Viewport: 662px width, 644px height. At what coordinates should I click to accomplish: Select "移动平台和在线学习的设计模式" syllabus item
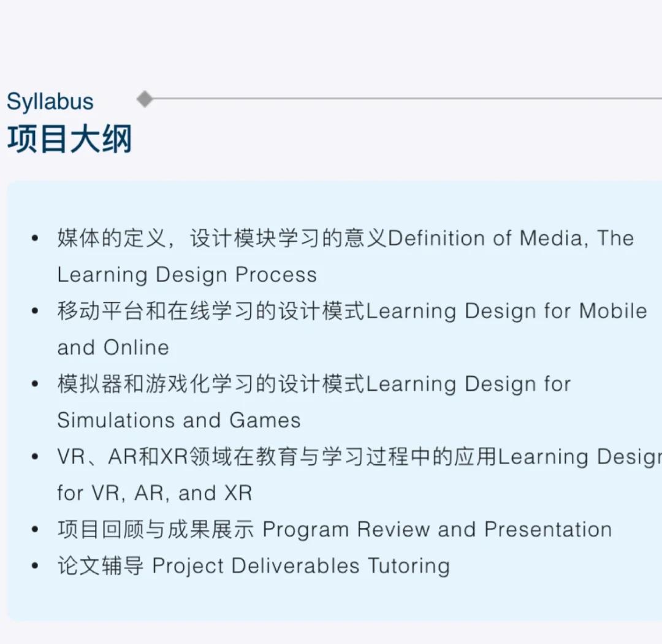click(352, 329)
